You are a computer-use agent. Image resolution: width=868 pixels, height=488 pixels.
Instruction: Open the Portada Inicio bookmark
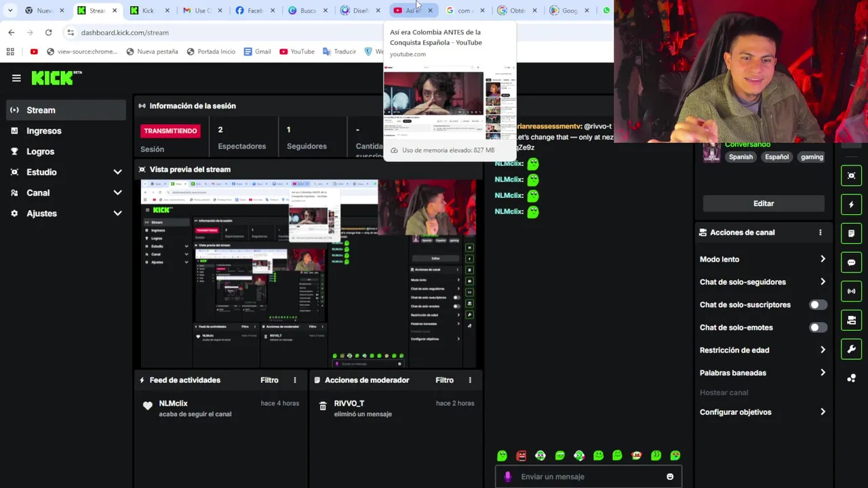tap(210, 52)
